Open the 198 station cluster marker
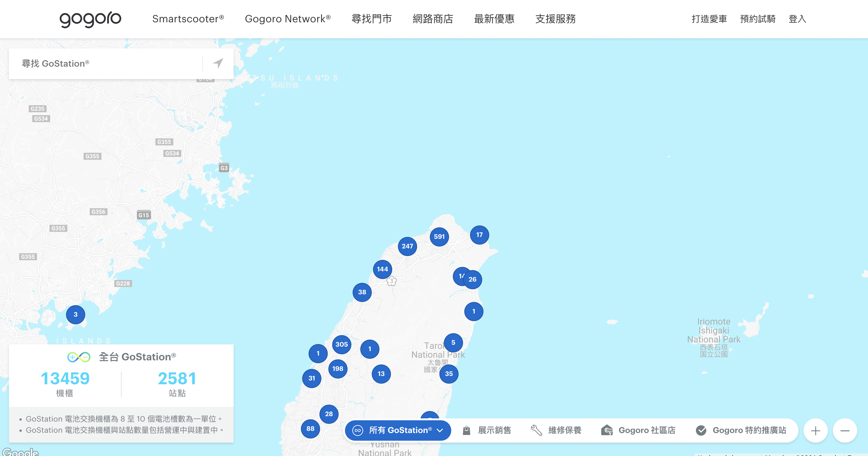The width and height of the screenshot is (868, 456). pyautogui.click(x=338, y=368)
